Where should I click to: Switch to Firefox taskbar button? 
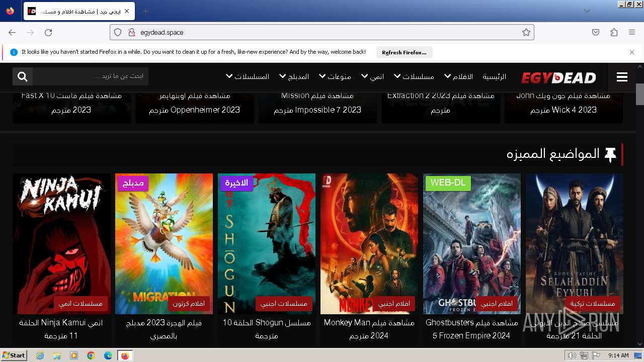pos(125,355)
